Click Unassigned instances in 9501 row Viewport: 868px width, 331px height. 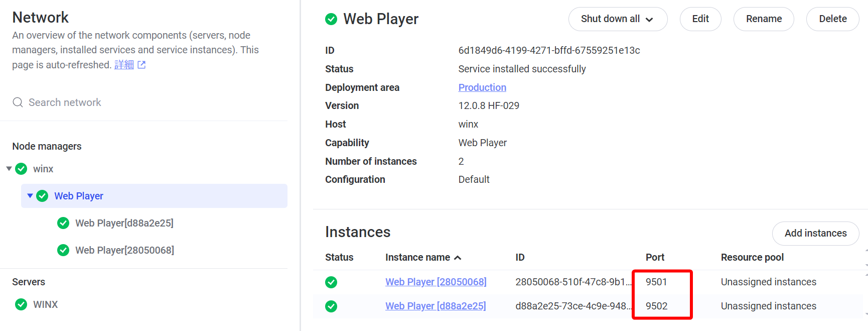(x=769, y=282)
